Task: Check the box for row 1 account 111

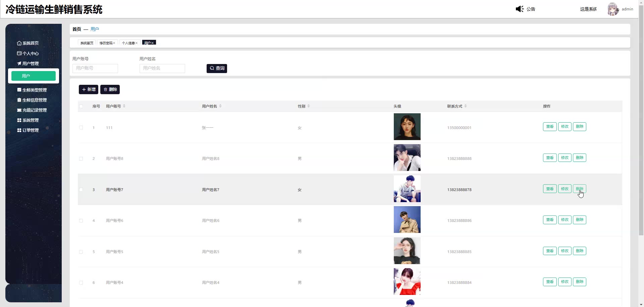Action: [81, 128]
